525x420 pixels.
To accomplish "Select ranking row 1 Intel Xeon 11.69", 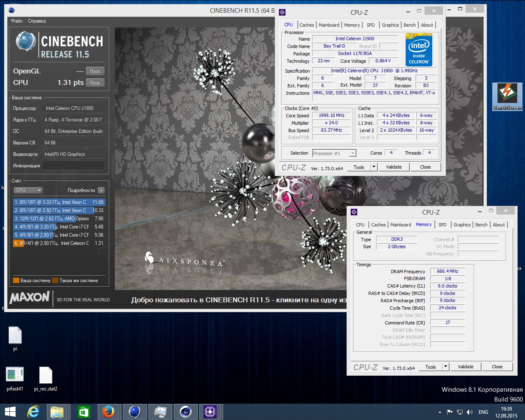I will tap(59, 202).
